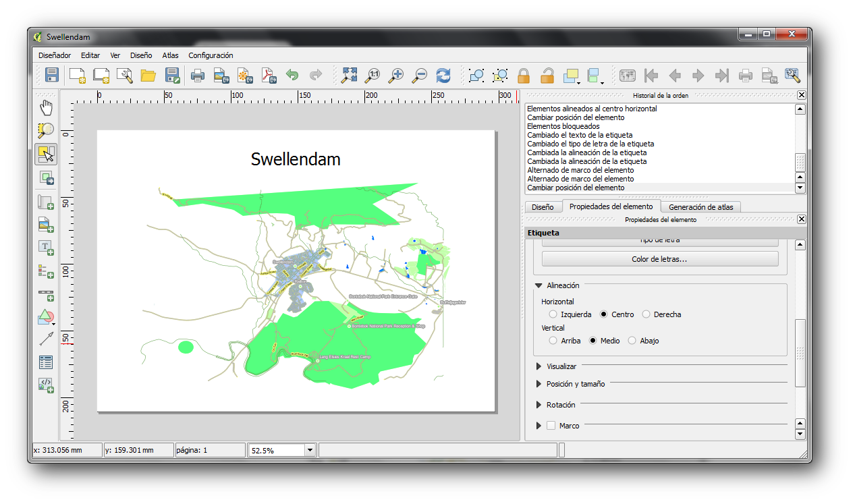Select Medio vertical alignment
Image resolution: width=853 pixels, height=504 pixels.
tap(593, 341)
